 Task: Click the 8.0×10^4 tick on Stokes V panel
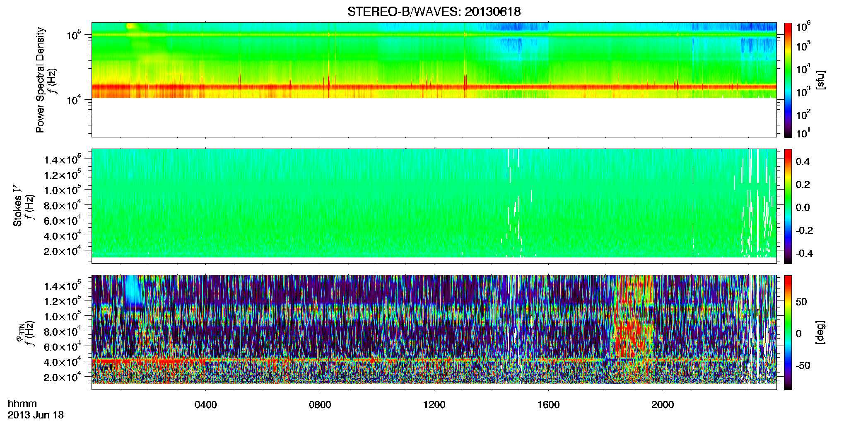click(x=63, y=206)
